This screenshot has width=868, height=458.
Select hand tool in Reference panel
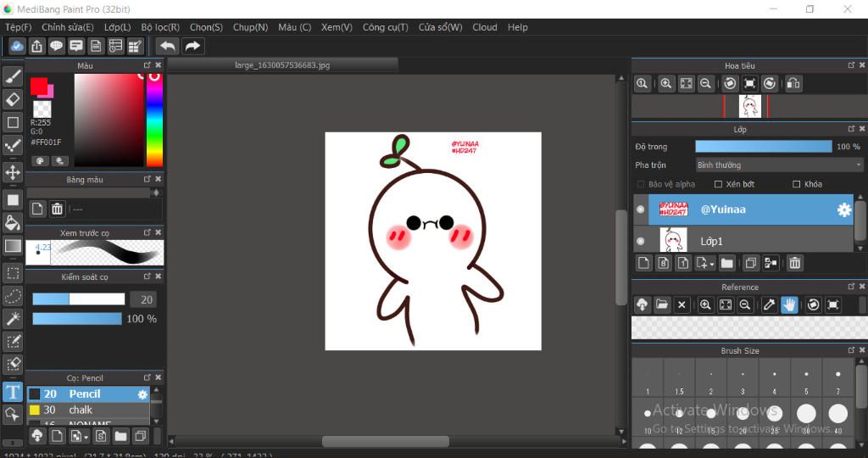pyautogui.click(x=789, y=304)
